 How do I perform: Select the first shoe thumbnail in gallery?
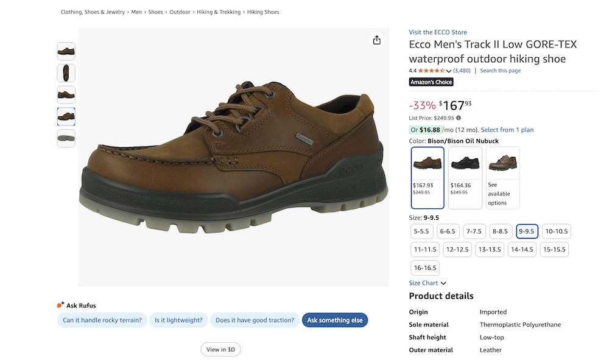click(x=66, y=51)
